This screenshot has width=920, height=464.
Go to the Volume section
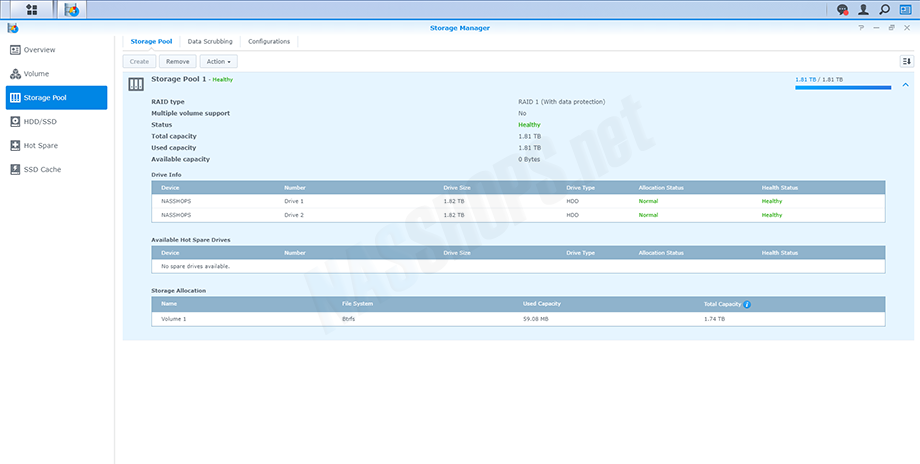[x=56, y=74]
